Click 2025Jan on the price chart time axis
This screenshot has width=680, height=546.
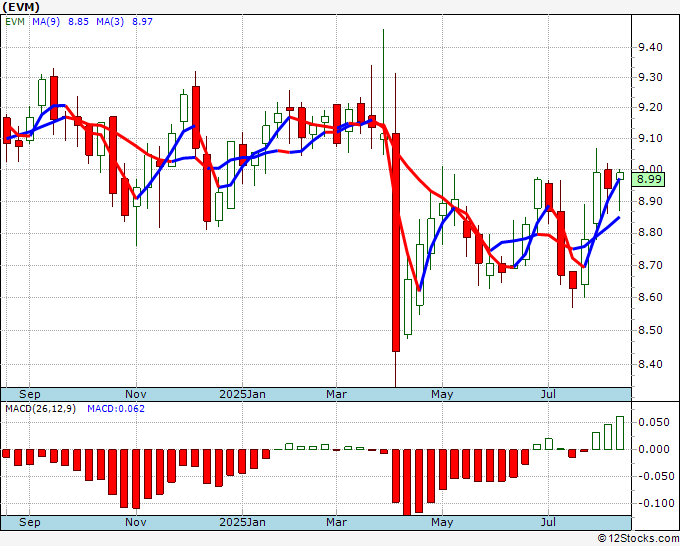242,394
